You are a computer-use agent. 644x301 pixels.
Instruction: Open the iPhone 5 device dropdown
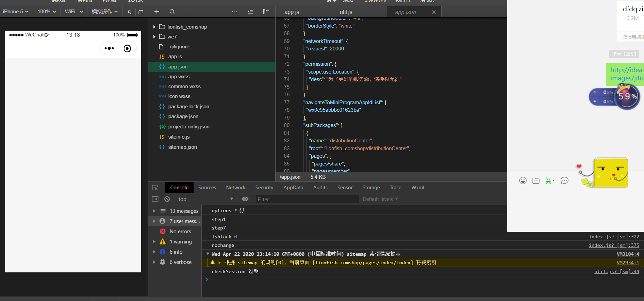point(16,12)
